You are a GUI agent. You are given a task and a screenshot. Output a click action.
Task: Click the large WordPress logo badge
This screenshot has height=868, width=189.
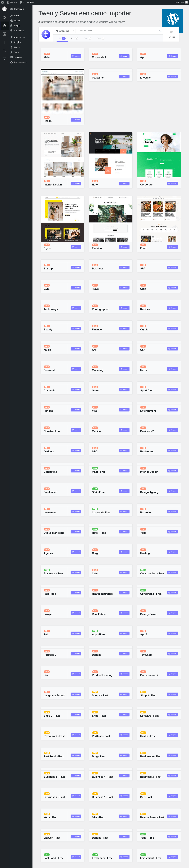tap(173, 19)
